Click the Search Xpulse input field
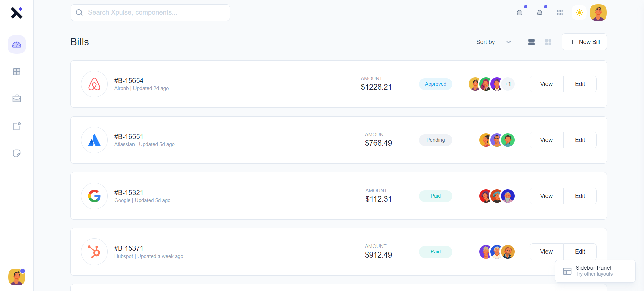This screenshot has width=644, height=291. tap(150, 13)
